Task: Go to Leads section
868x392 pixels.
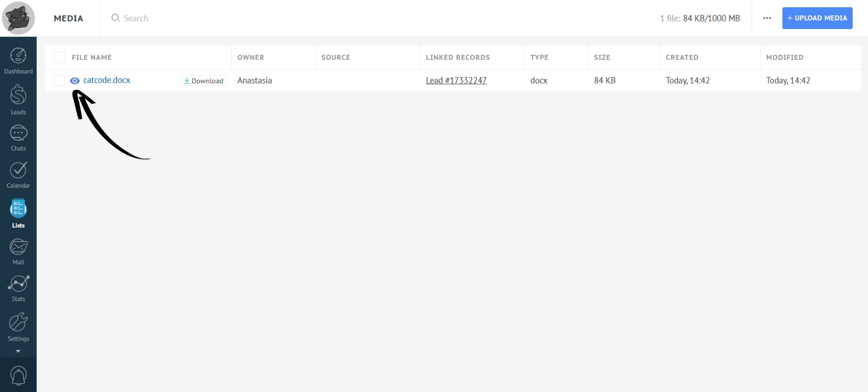Action: click(18, 100)
